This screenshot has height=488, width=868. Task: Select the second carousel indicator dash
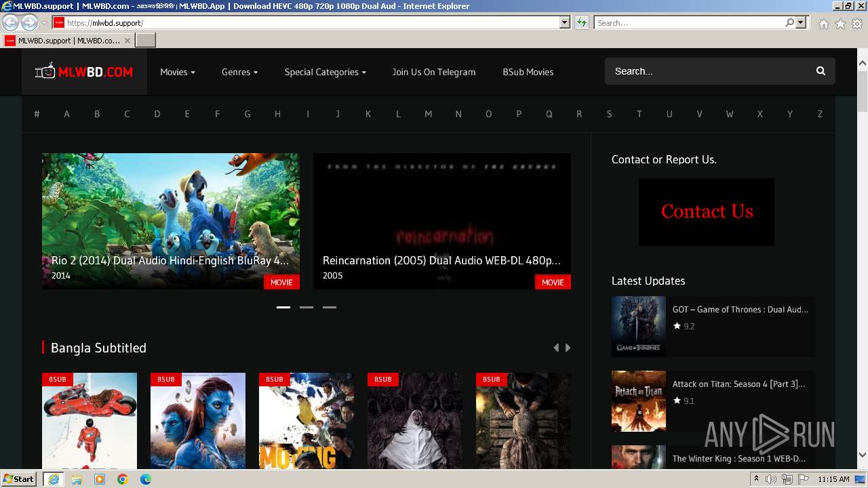[307, 307]
